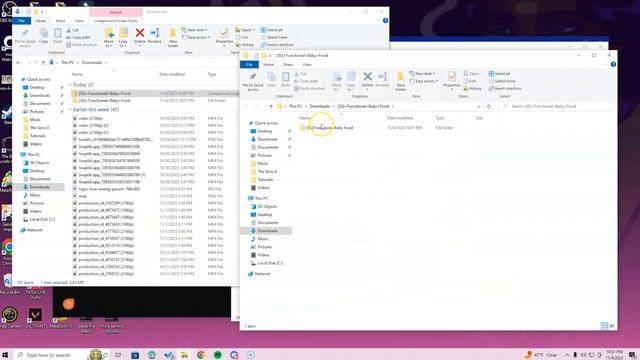Viewport: 640px width, 360px height.
Task: Open View tab in Downloads window
Action: pos(79,20)
